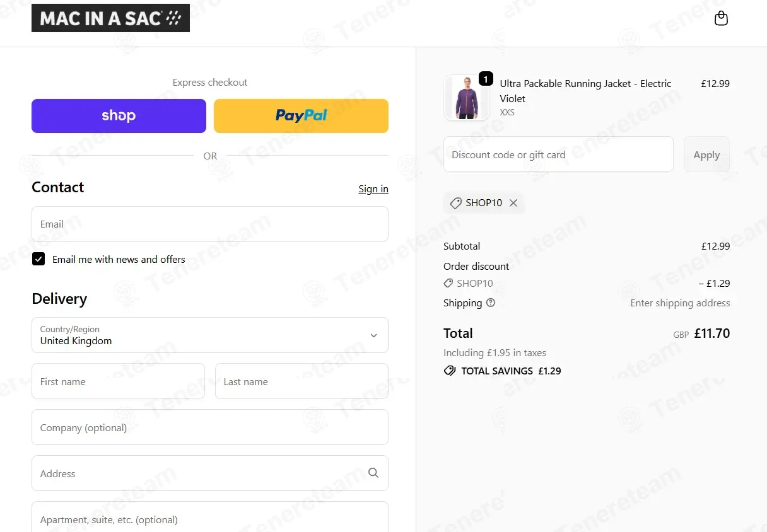Pay with Shop express checkout
Screen dimensions: 767x532
pyautogui.click(x=119, y=116)
